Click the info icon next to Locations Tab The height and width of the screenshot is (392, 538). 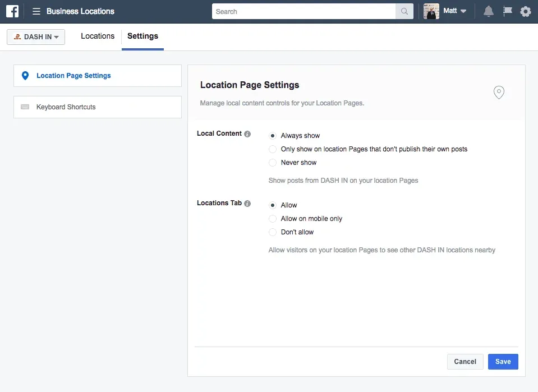click(247, 203)
